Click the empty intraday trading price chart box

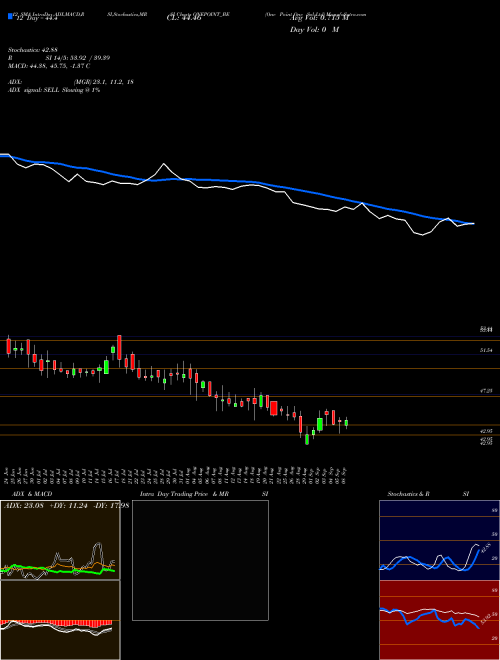coord(200,560)
